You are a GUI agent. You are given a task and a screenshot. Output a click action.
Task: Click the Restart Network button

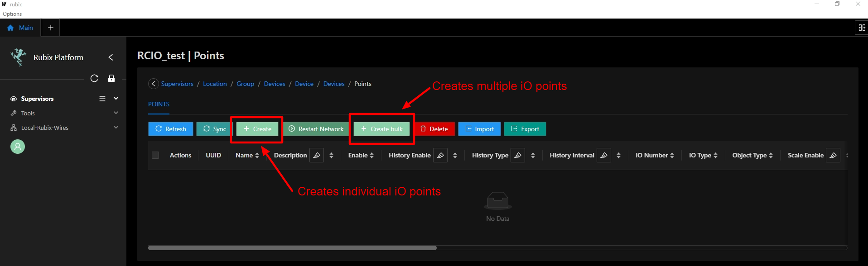[x=316, y=129]
